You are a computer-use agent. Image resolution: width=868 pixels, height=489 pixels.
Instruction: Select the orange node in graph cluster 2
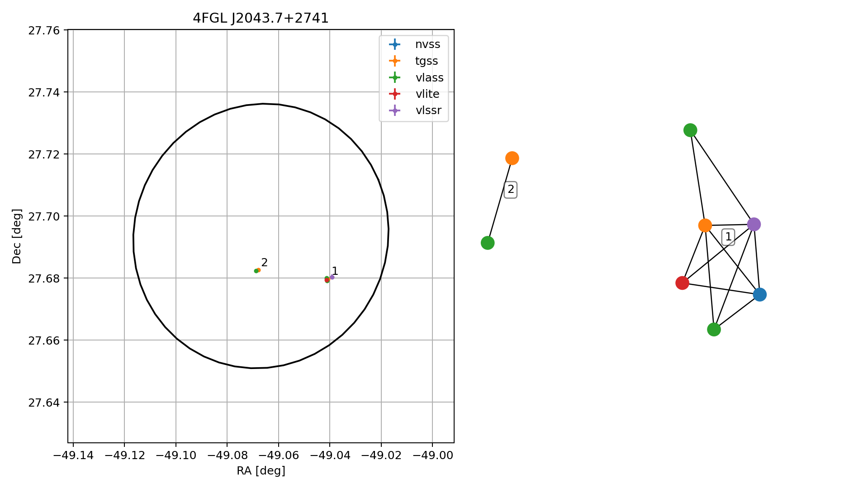tap(512, 158)
